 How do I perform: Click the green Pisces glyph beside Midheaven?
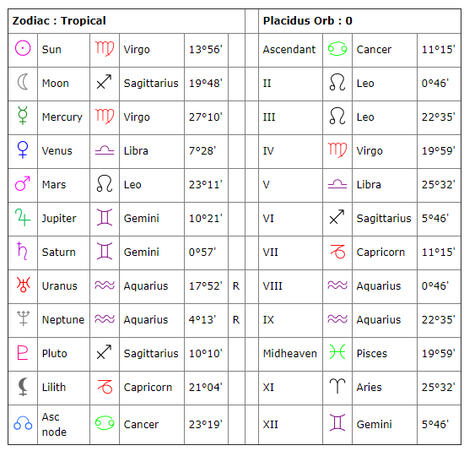(337, 352)
